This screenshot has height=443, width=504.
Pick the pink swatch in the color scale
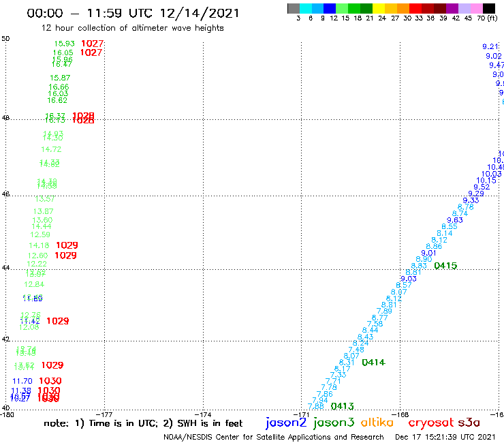[476, 8]
